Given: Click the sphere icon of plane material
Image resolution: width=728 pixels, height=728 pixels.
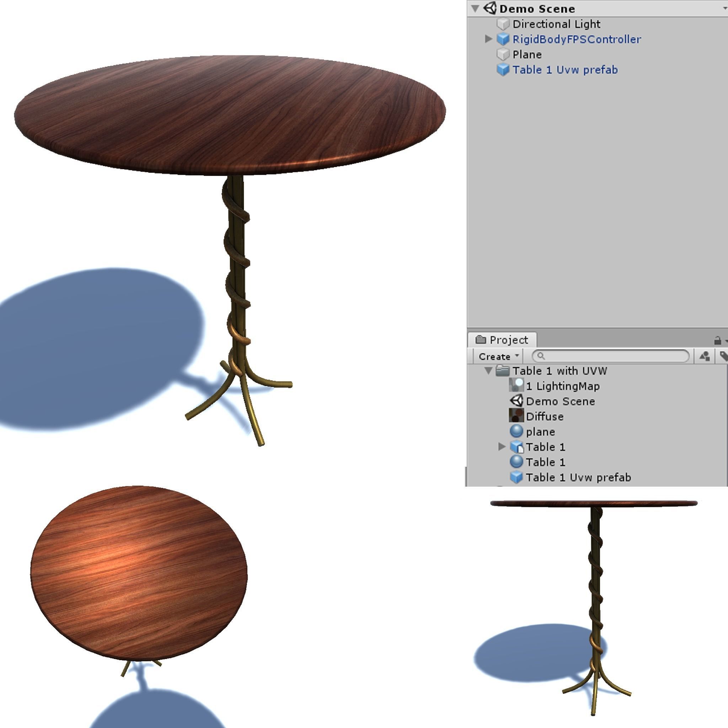Looking at the screenshot, I should (x=516, y=432).
